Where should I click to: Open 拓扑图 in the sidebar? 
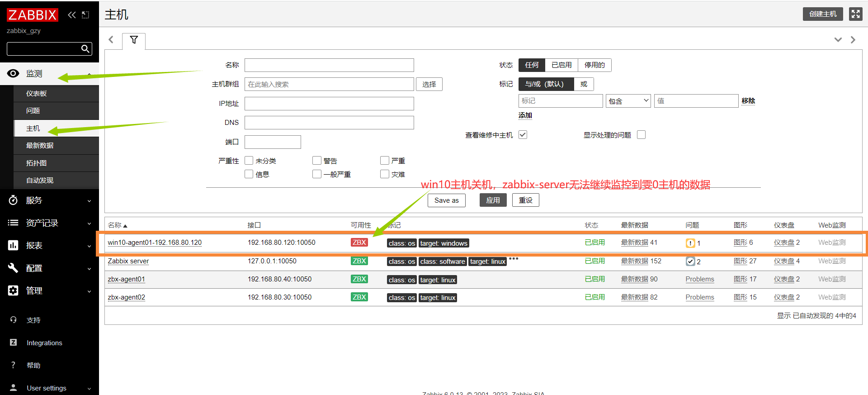tap(57, 163)
